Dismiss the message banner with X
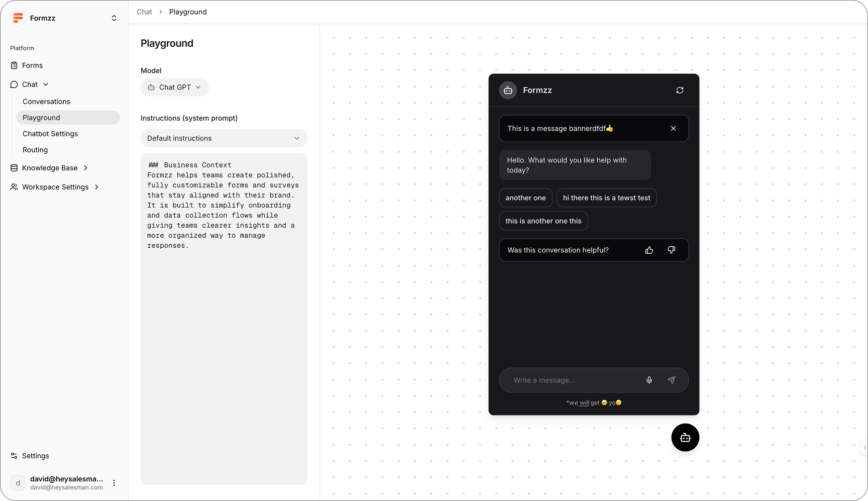The height and width of the screenshot is (501, 868). (x=673, y=129)
